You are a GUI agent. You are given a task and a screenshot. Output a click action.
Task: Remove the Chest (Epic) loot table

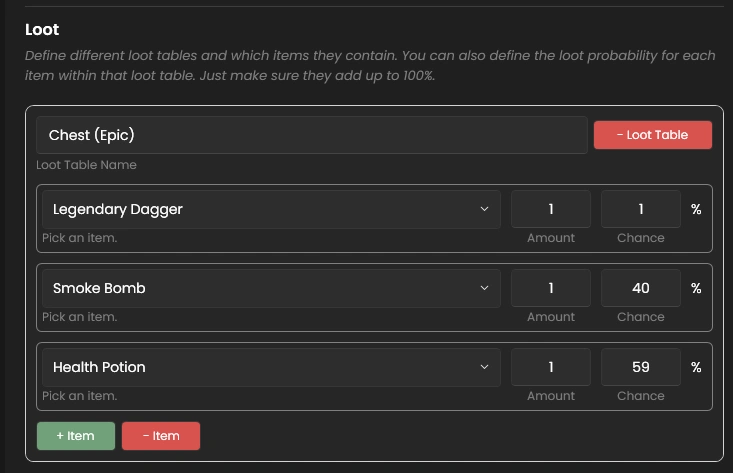pyautogui.click(x=653, y=135)
